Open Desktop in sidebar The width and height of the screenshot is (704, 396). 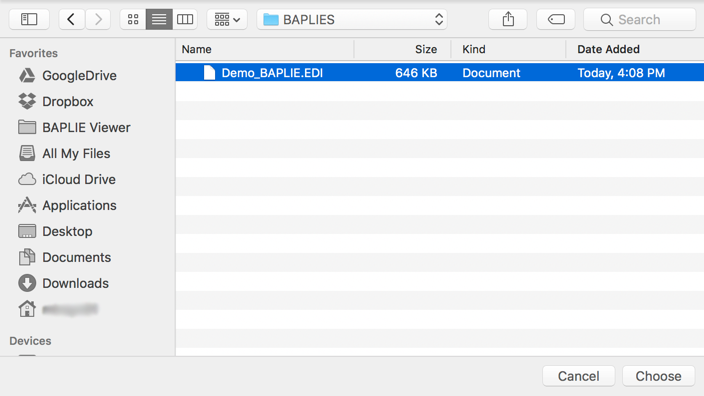tap(55, 232)
